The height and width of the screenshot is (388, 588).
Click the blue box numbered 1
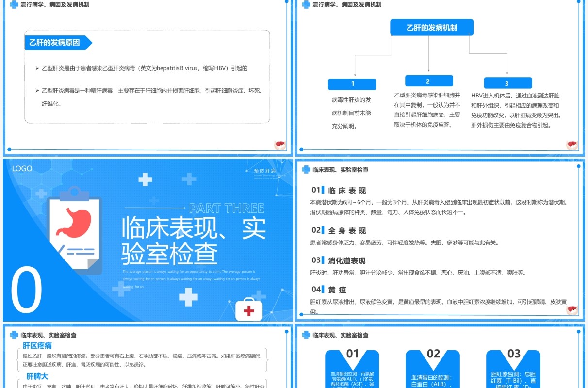[x=352, y=84]
